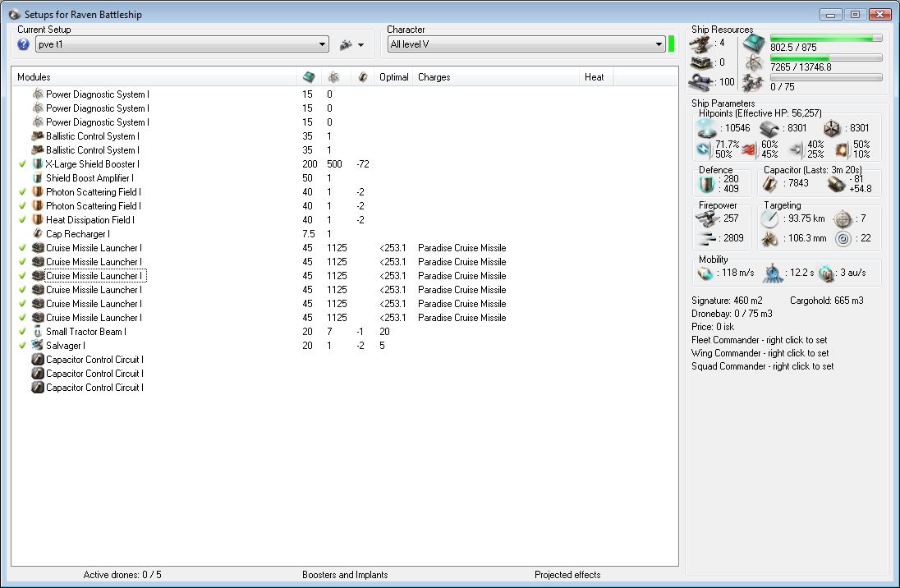Click the Salvager I module icon

[37, 345]
